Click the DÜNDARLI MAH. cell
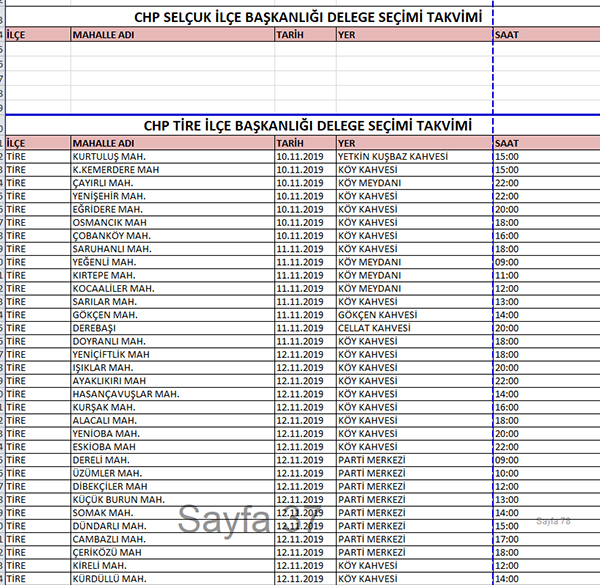The width and height of the screenshot is (600, 585). click(173, 526)
